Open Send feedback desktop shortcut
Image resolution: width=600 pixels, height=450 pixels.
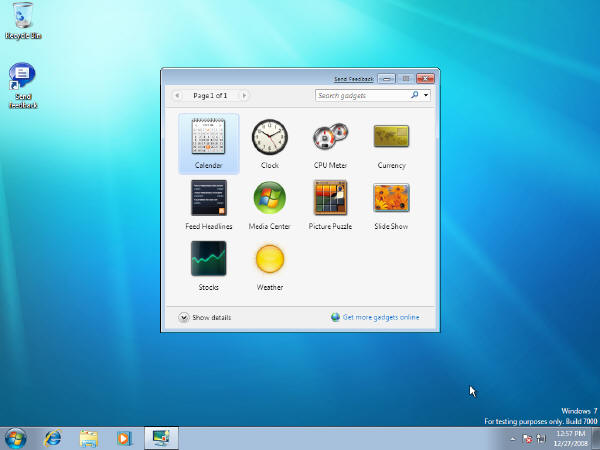click(x=23, y=86)
